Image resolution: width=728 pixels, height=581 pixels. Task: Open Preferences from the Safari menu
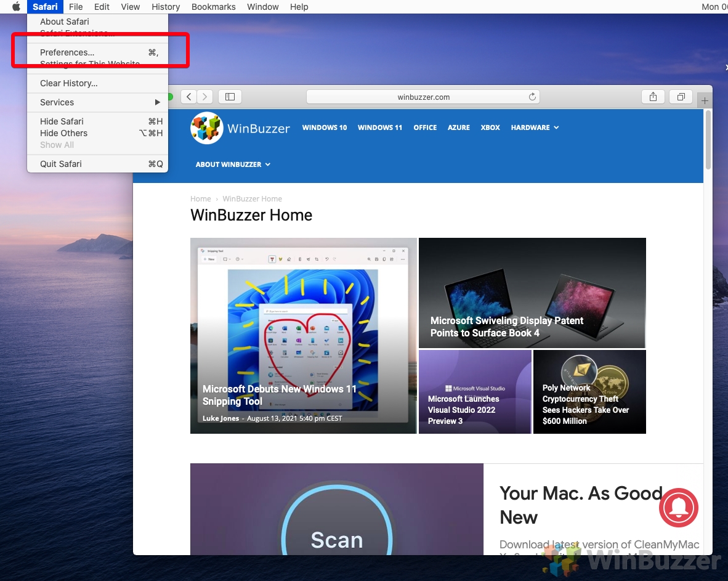pyautogui.click(x=97, y=52)
